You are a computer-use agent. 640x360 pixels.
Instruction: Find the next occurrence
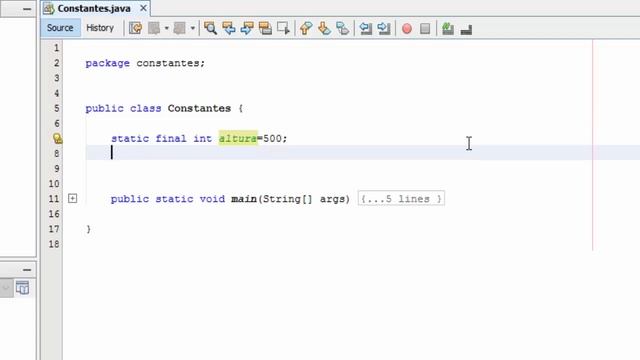pos(247,28)
